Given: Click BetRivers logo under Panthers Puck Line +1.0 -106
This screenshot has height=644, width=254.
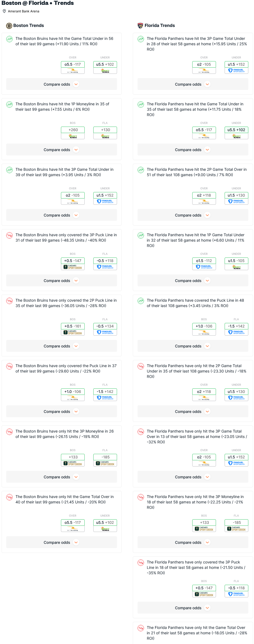Looking at the screenshot, I should pos(204,333).
